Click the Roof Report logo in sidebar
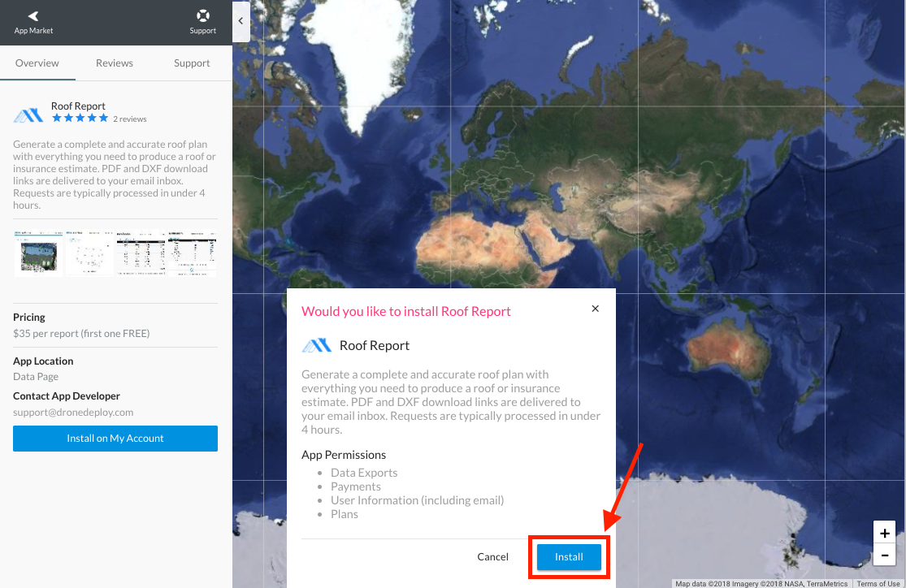 (28, 115)
